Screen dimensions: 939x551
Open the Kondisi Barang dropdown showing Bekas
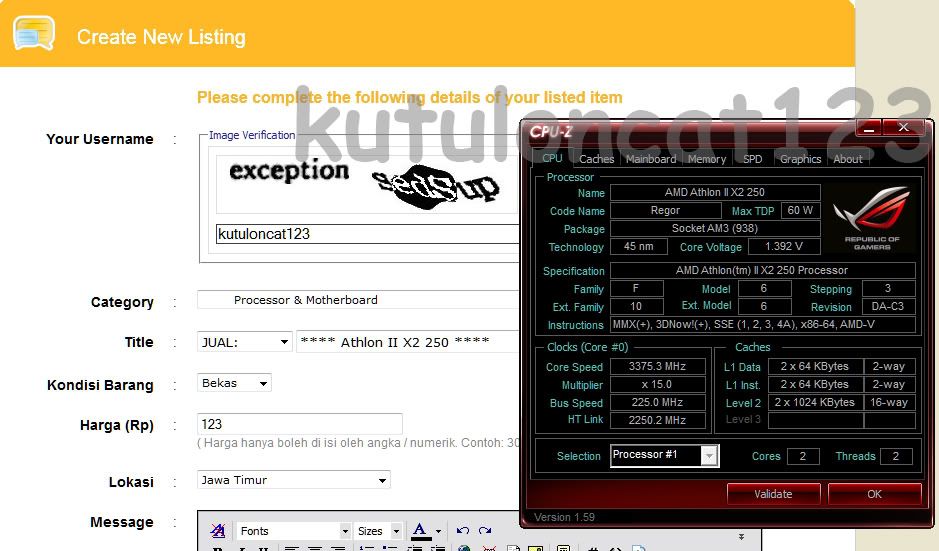point(234,383)
